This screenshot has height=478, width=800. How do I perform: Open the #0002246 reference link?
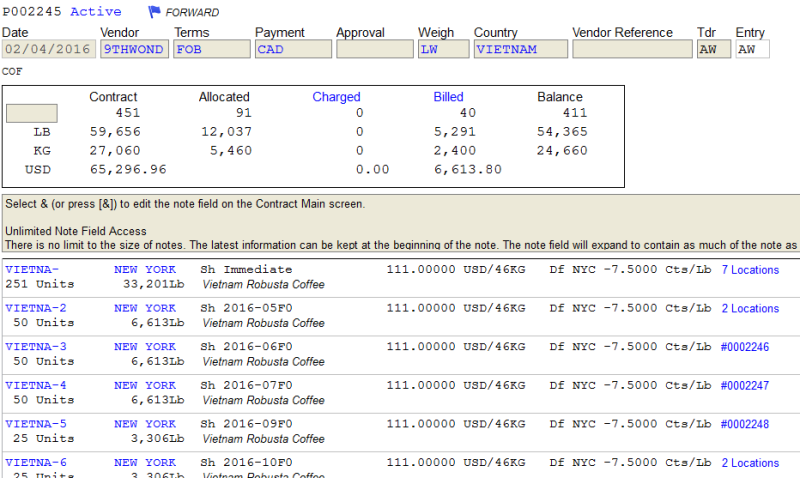point(744,347)
